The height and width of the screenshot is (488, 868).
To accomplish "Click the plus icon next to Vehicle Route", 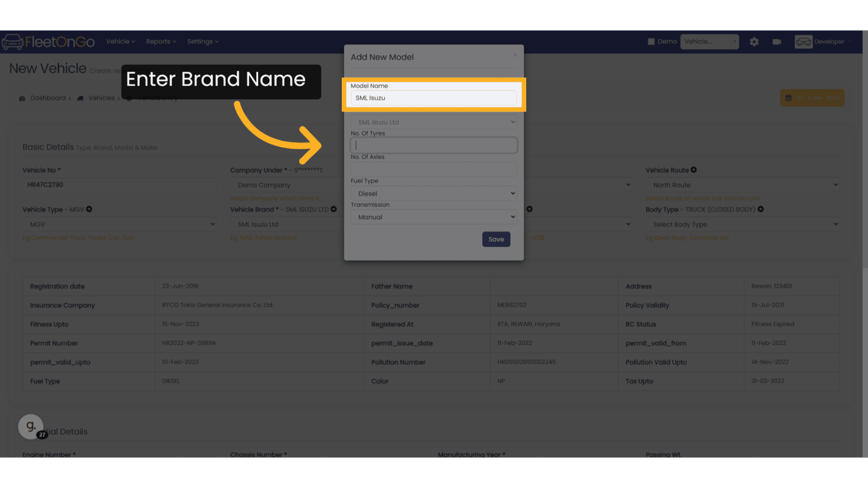I will click(x=694, y=170).
